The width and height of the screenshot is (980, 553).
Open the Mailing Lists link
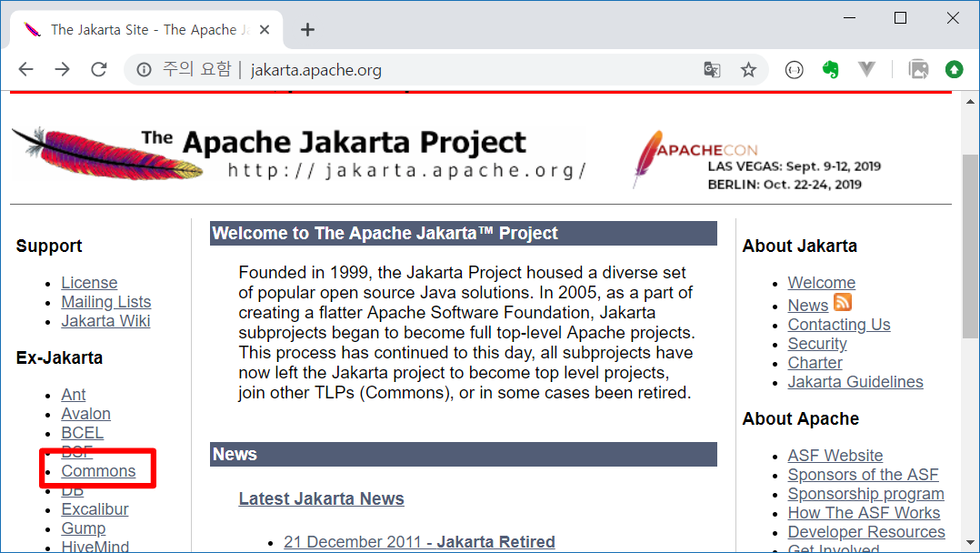(x=106, y=302)
